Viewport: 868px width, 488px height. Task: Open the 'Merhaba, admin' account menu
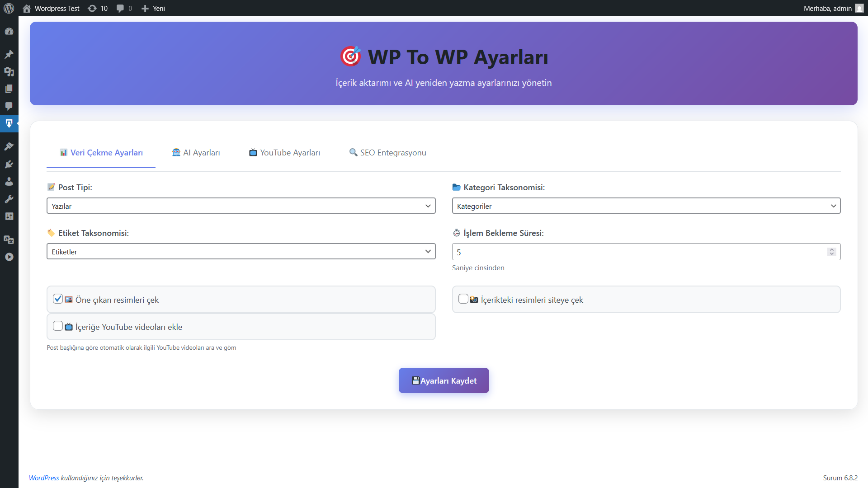click(x=833, y=8)
